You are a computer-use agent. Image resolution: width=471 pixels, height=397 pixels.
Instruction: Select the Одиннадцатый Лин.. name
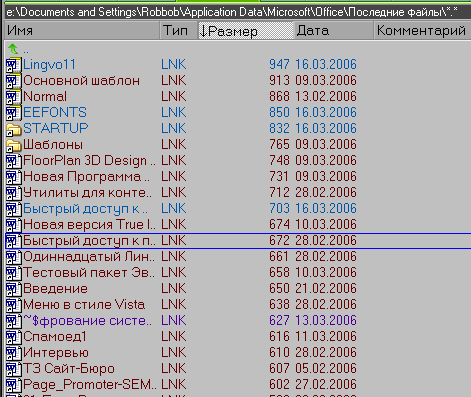tap(89, 257)
